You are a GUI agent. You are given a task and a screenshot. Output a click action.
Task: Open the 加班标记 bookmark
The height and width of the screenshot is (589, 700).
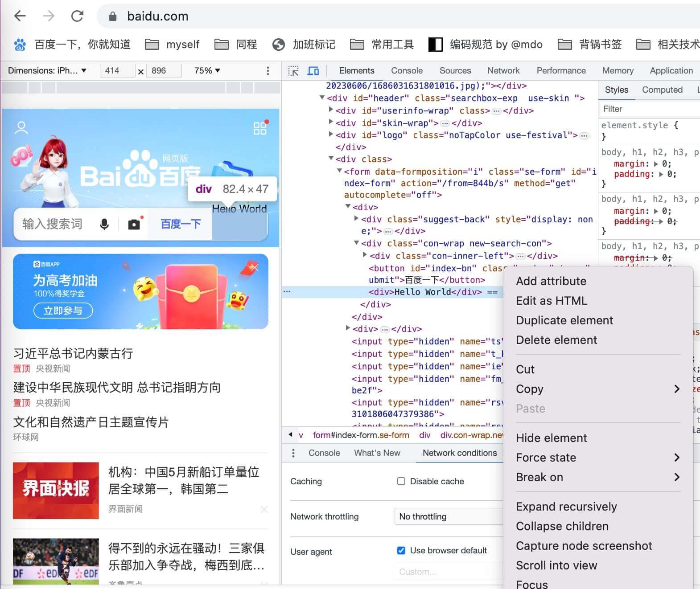point(304,45)
